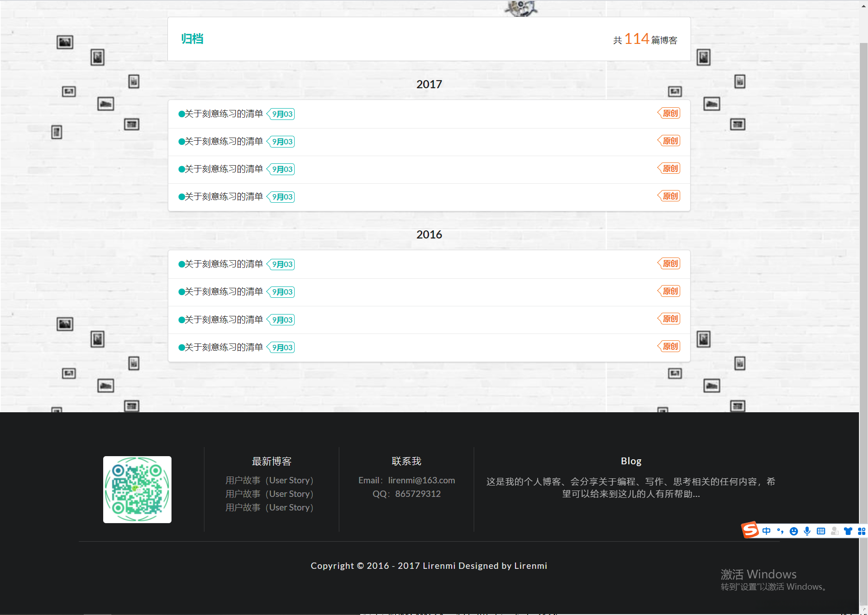Open the IME toolbox grid icon
868x615 pixels.
[x=862, y=531]
